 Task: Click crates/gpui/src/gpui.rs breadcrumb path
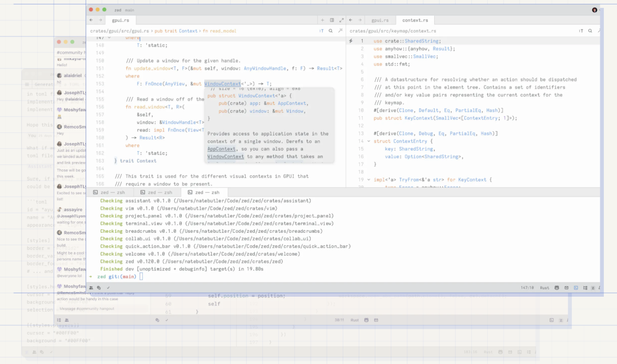tap(119, 31)
